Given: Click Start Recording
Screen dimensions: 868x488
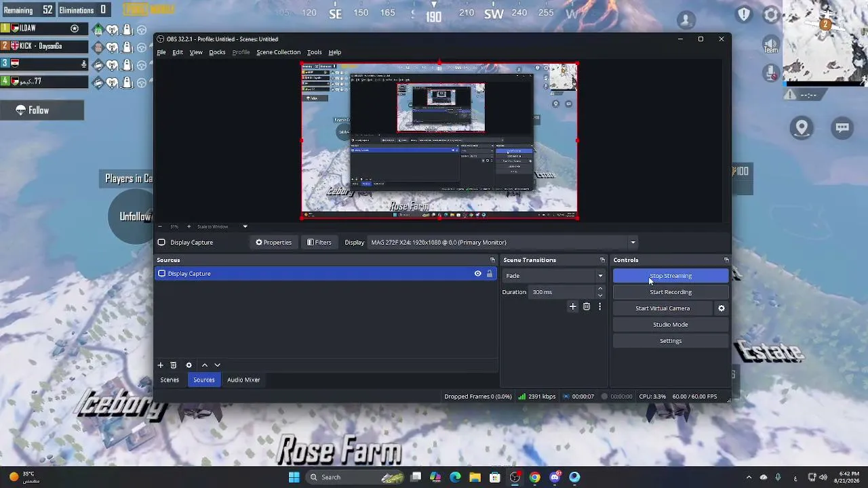Looking at the screenshot, I should (x=671, y=292).
